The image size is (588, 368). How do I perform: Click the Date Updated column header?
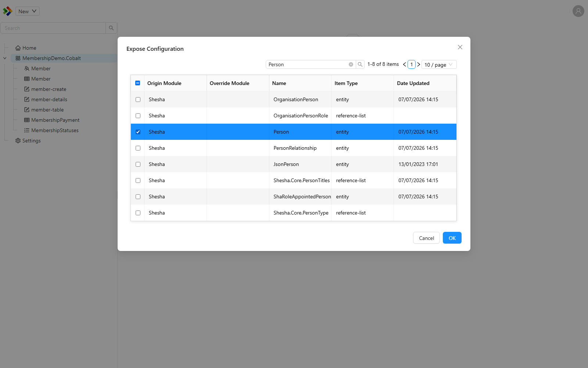coord(425,83)
